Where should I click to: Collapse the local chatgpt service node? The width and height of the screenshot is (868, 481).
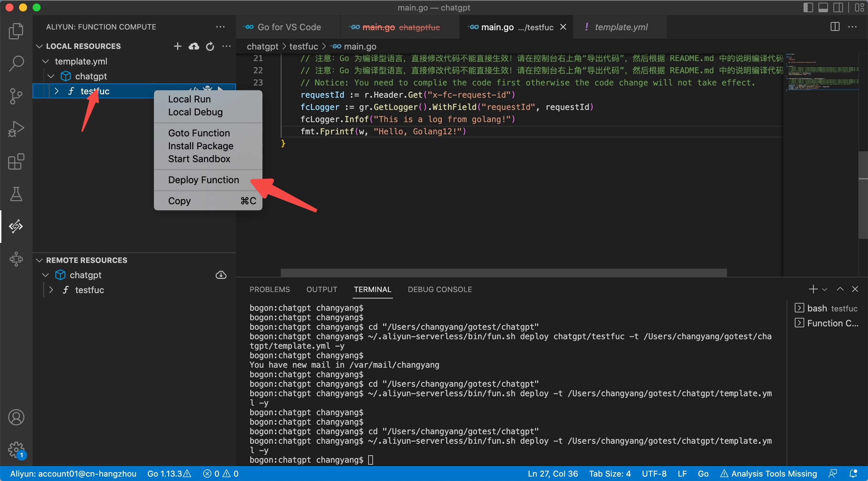coord(51,76)
